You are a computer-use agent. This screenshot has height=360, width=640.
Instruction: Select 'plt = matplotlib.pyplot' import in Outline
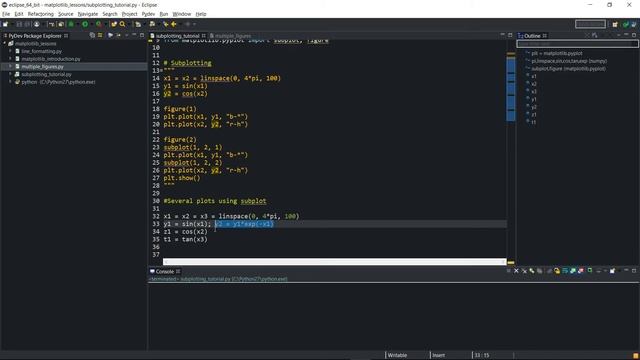coord(556,53)
